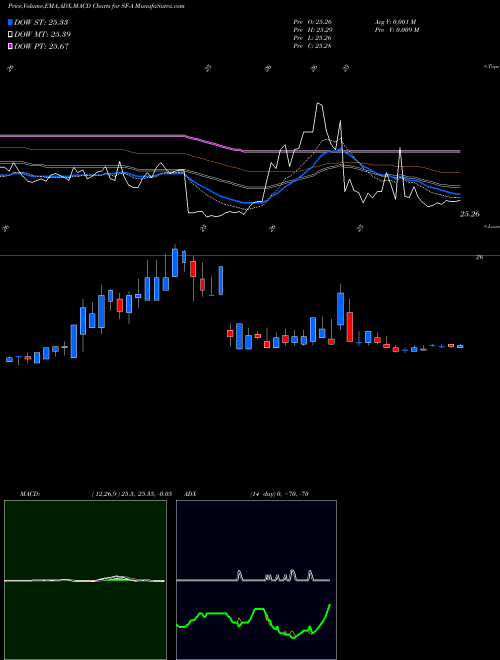
Task: Open the dark blue ADX indicator panel
Action: coord(256,580)
